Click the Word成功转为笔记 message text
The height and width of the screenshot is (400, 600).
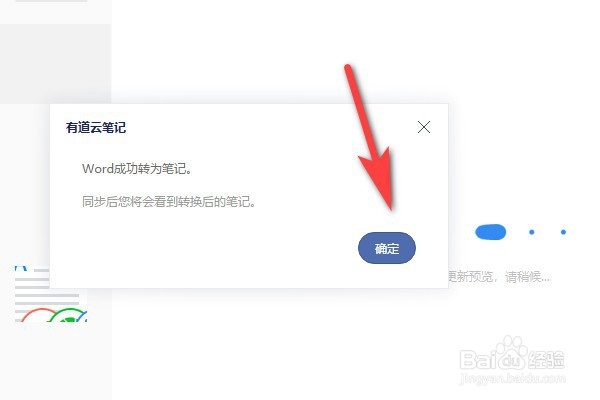click(x=137, y=168)
